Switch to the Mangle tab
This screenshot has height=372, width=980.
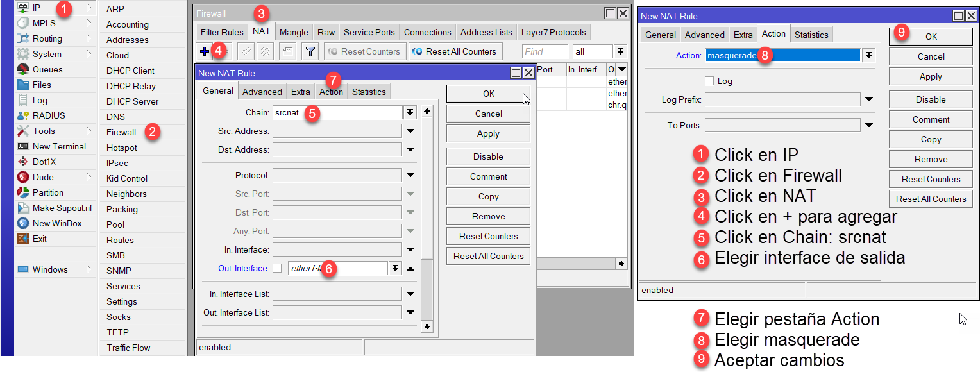click(294, 32)
